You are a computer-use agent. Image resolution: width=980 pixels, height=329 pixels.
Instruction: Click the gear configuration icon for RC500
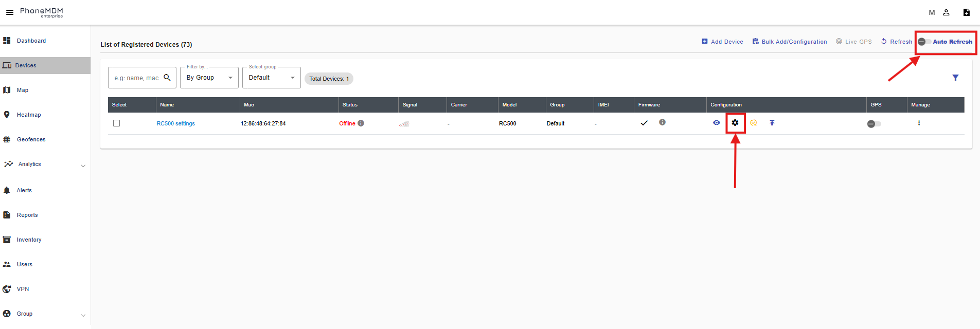[x=735, y=123]
